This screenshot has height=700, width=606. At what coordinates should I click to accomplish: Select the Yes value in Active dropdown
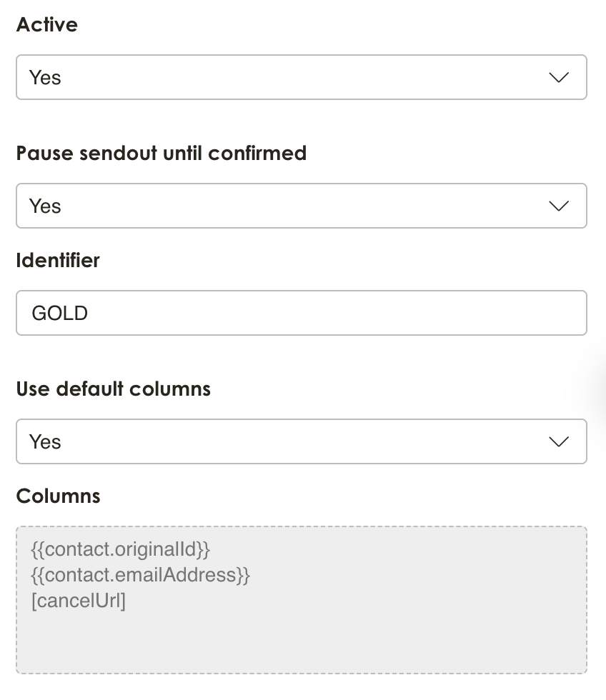point(45,78)
